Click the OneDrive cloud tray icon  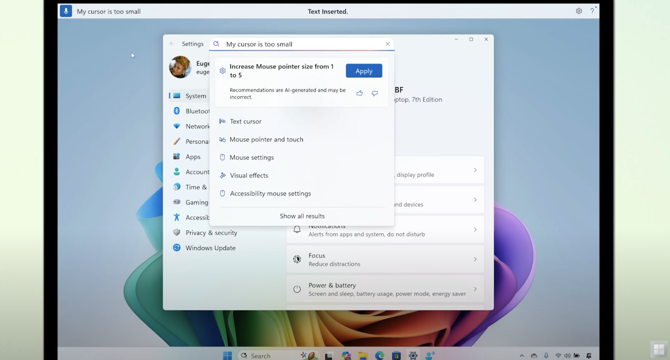[x=534, y=355]
